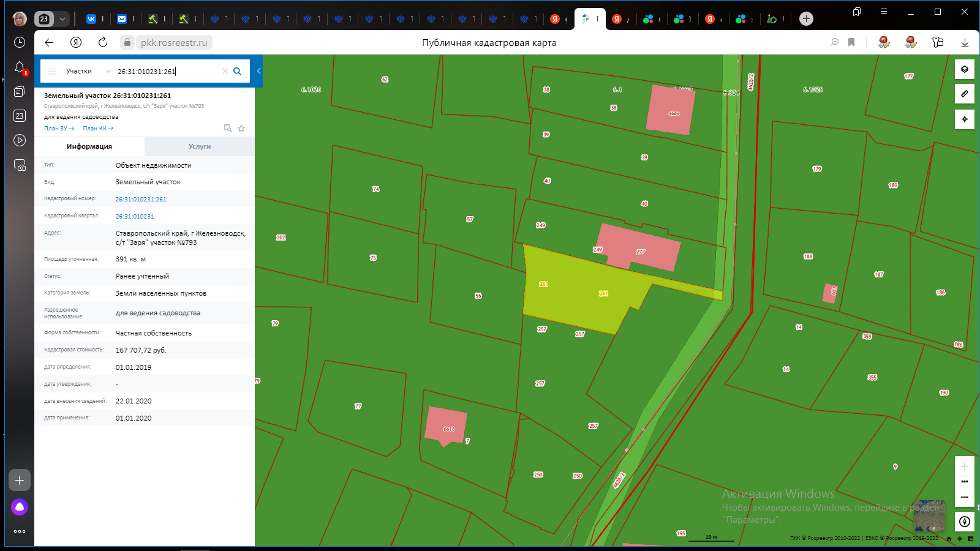Click the cadastral number search input
The width and height of the screenshot is (980, 551).
pyautogui.click(x=167, y=71)
